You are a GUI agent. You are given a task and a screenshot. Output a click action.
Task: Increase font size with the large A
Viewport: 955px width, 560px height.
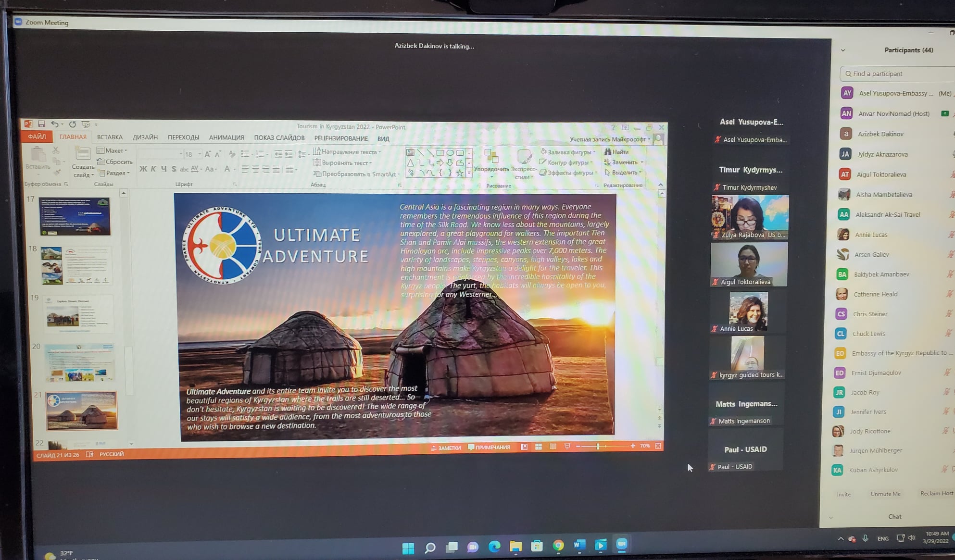tap(207, 154)
